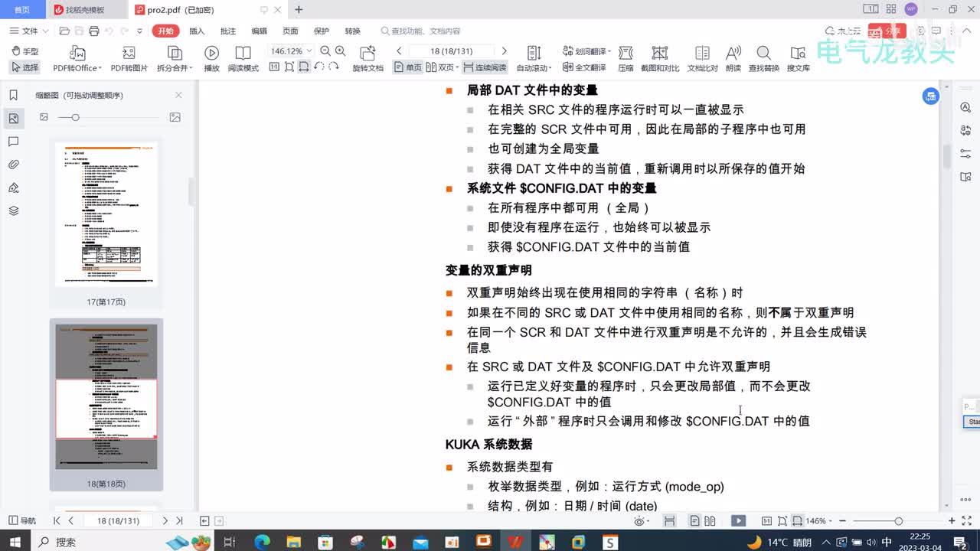This screenshot has height=551, width=980.
Task: Open 搜文库 library search
Action: point(798,59)
